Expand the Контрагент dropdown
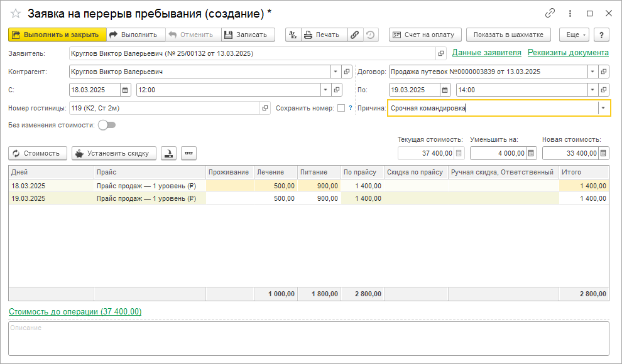Viewport: 622px width, 364px height. pyautogui.click(x=336, y=72)
